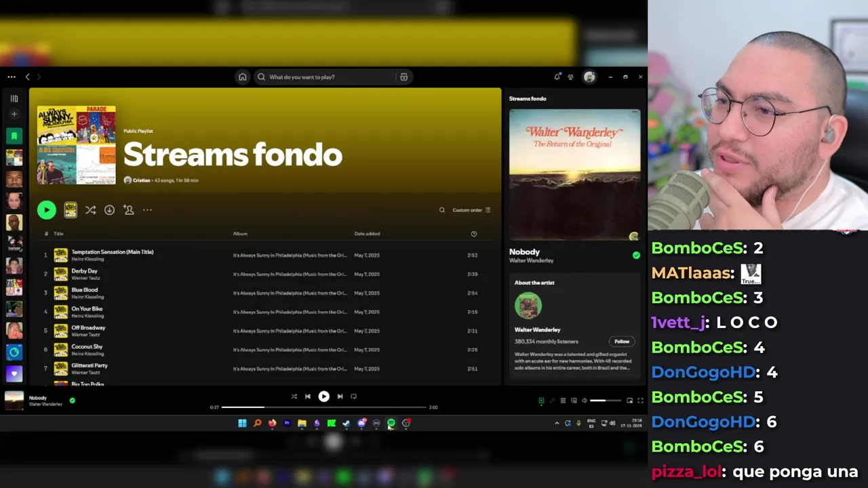The width and height of the screenshot is (868, 488).
Task: Open the lyrics microphone icon
Action: [552, 401]
